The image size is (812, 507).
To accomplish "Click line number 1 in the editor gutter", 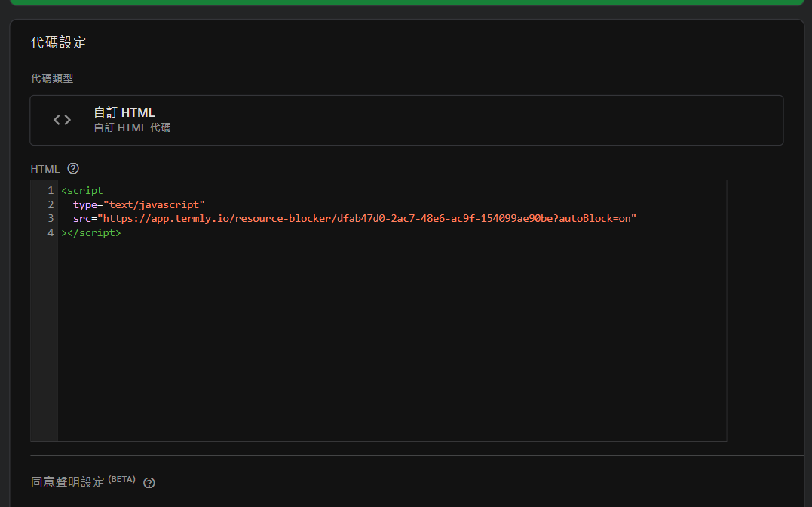I will tap(51, 190).
